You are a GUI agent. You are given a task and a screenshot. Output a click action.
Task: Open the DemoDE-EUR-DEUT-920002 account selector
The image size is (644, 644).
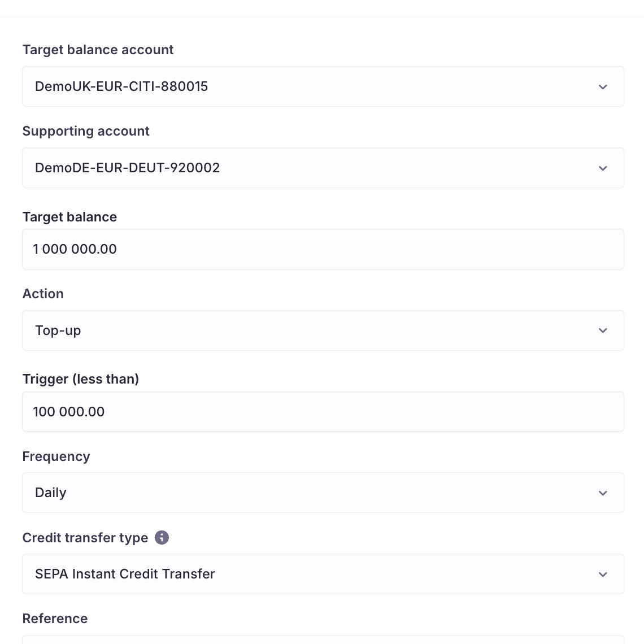[x=323, y=168]
